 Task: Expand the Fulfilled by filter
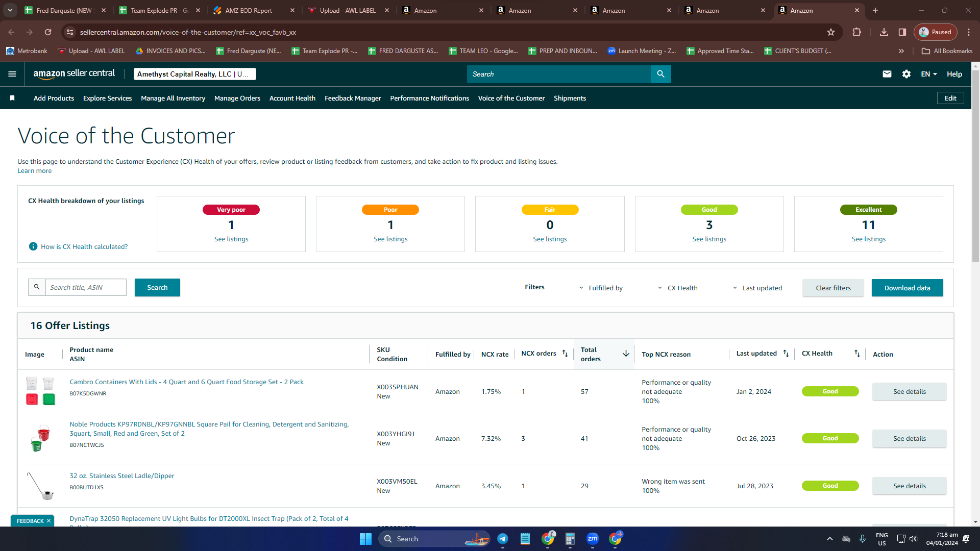pyautogui.click(x=601, y=288)
